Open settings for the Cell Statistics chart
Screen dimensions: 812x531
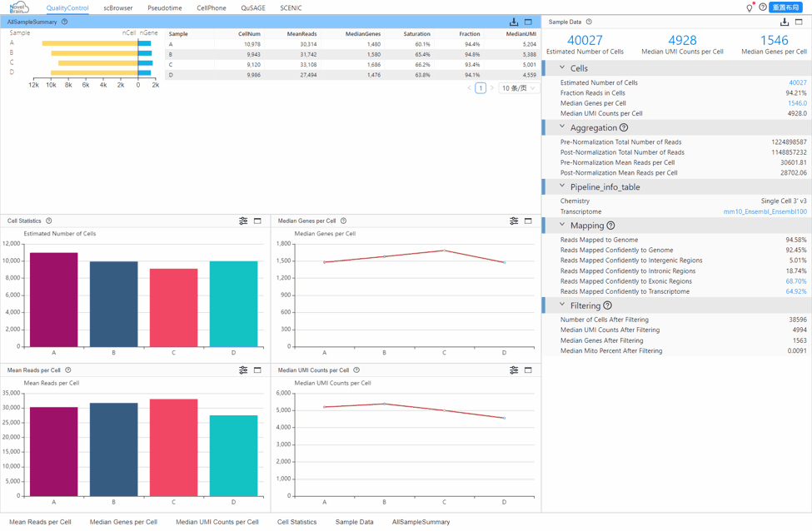pos(243,221)
